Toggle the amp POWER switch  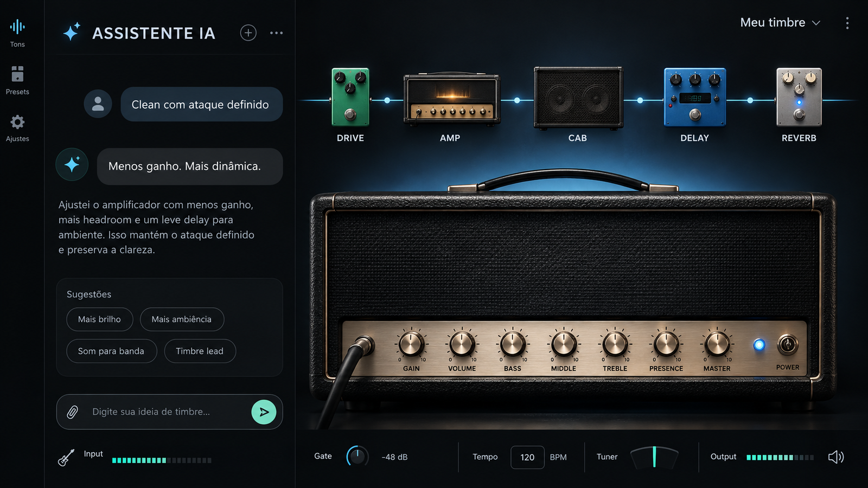click(x=788, y=344)
